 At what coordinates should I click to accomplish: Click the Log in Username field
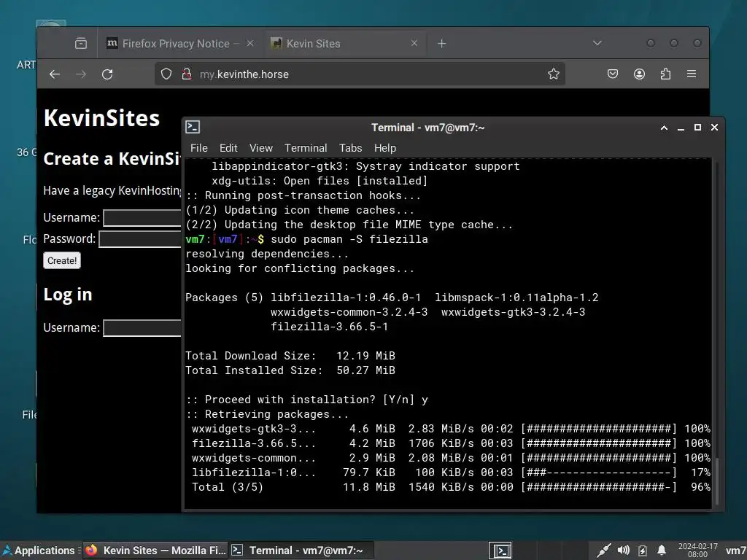[142, 328]
